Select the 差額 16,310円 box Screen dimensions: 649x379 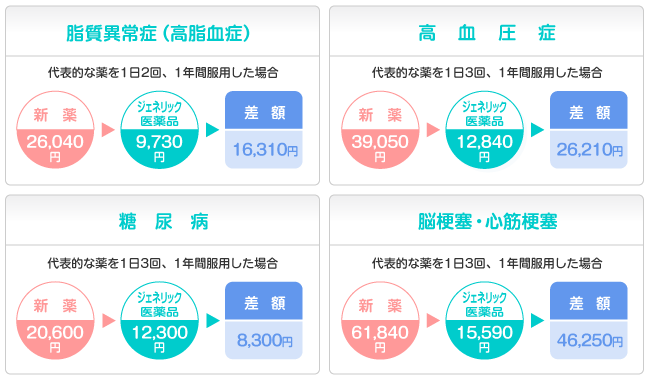[x=264, y=130]
